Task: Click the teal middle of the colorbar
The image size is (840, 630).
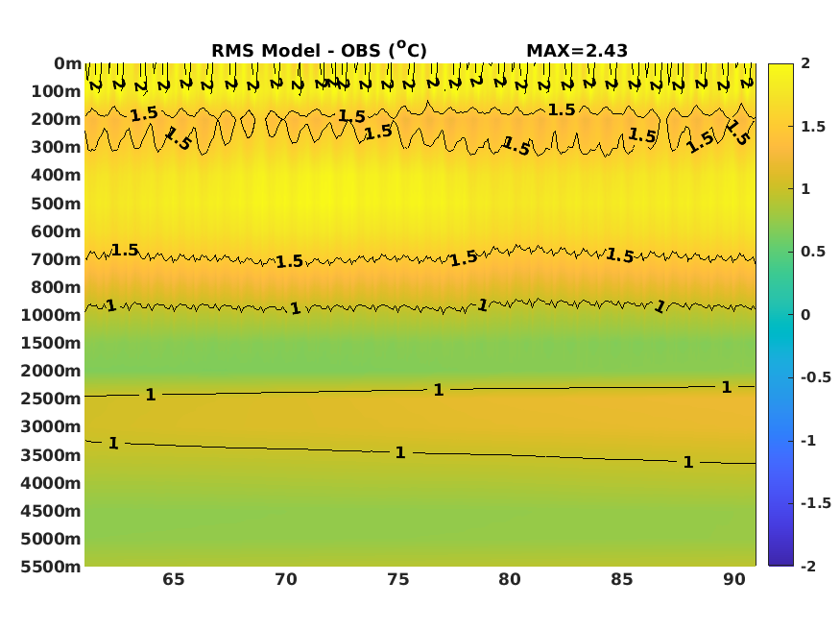Action: pos(780,315)
